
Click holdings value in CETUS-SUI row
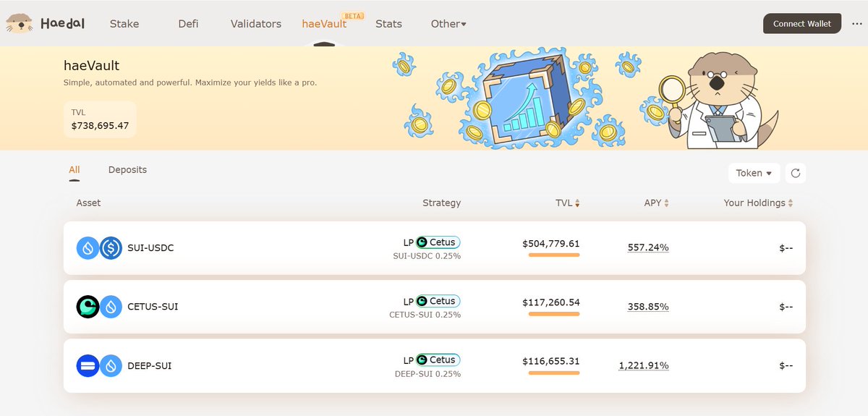[786, 307]
